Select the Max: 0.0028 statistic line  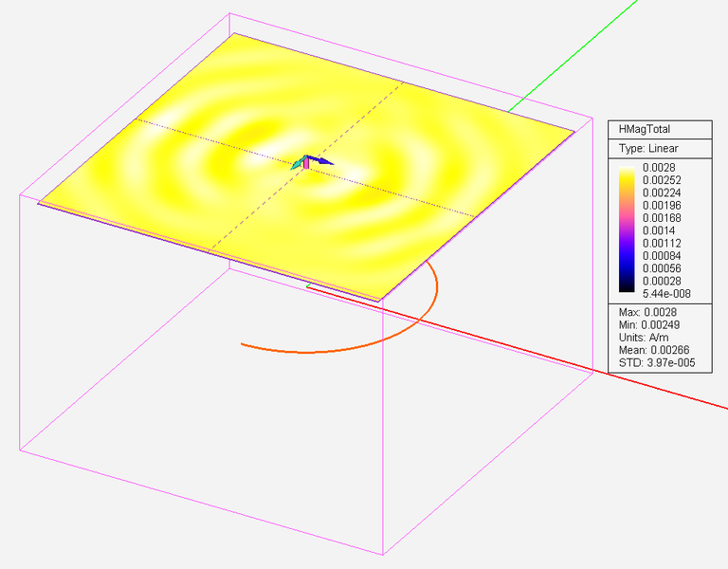pyautogui.click(x=643, y=312)
